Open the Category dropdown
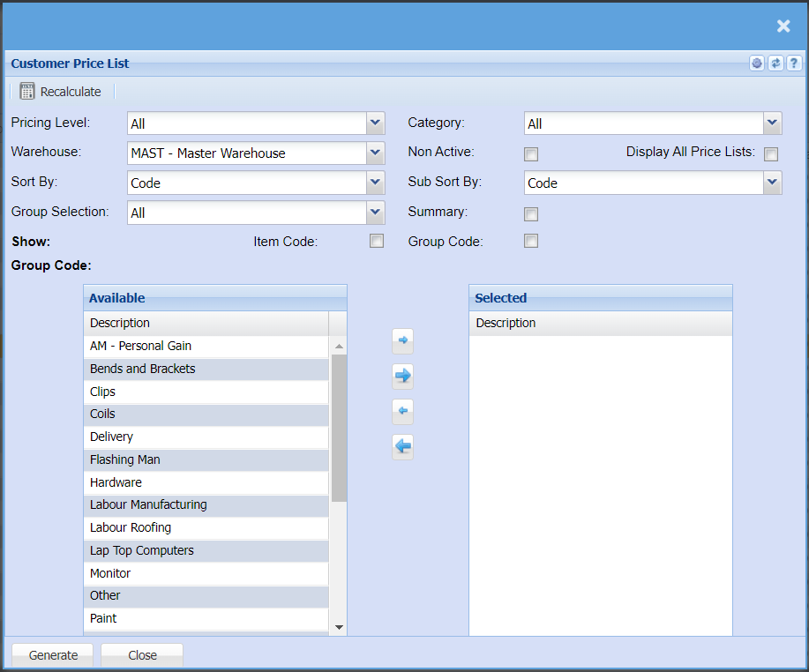Screen dimensions: 809x672 [x=773, y=123]
